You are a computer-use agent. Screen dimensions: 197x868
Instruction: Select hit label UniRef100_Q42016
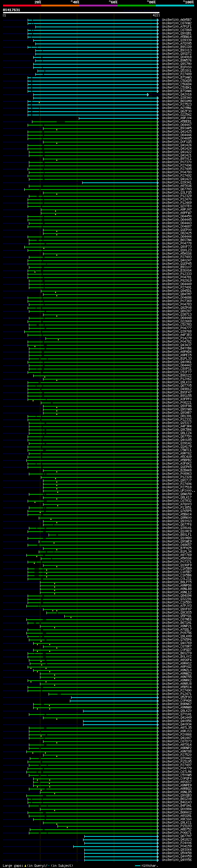(176, 94)
